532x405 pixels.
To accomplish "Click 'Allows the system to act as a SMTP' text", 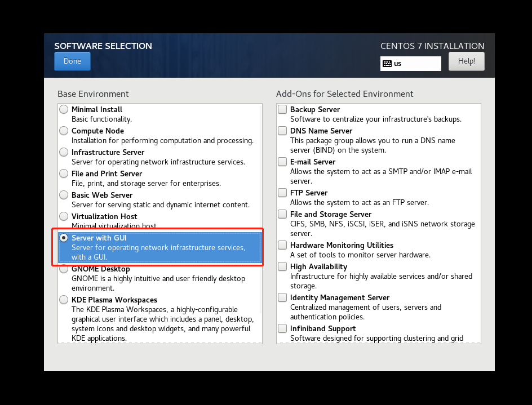I will click(381, 176).
